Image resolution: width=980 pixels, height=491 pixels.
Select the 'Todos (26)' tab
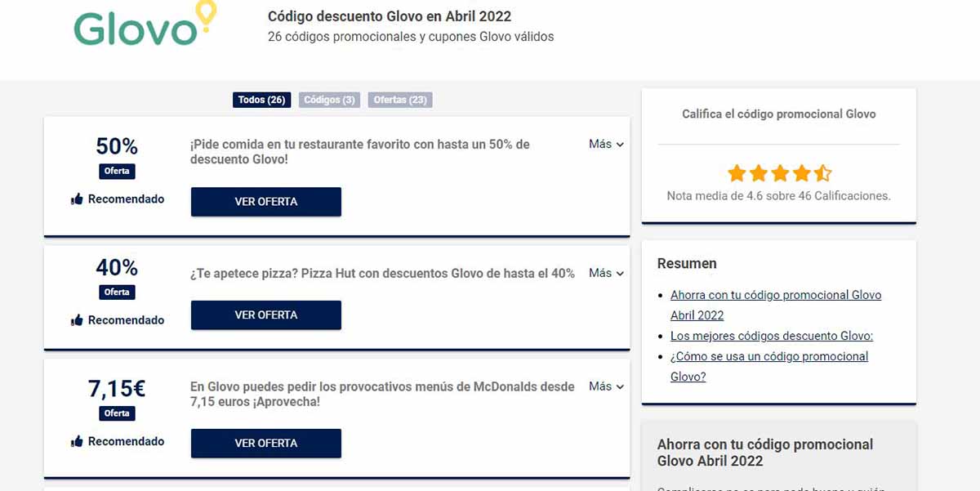point(261,100)
